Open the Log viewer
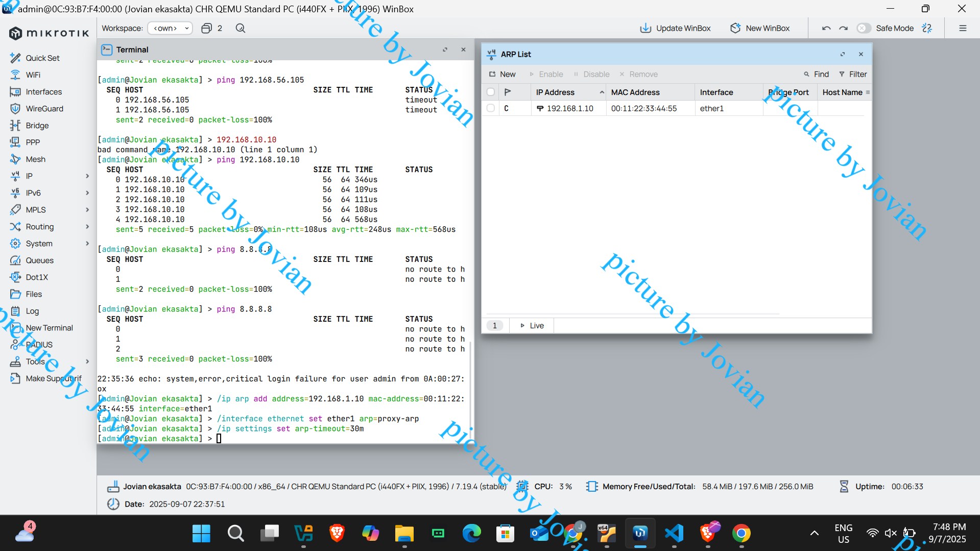Screen dimensions: 980x551 click(32, 310)
